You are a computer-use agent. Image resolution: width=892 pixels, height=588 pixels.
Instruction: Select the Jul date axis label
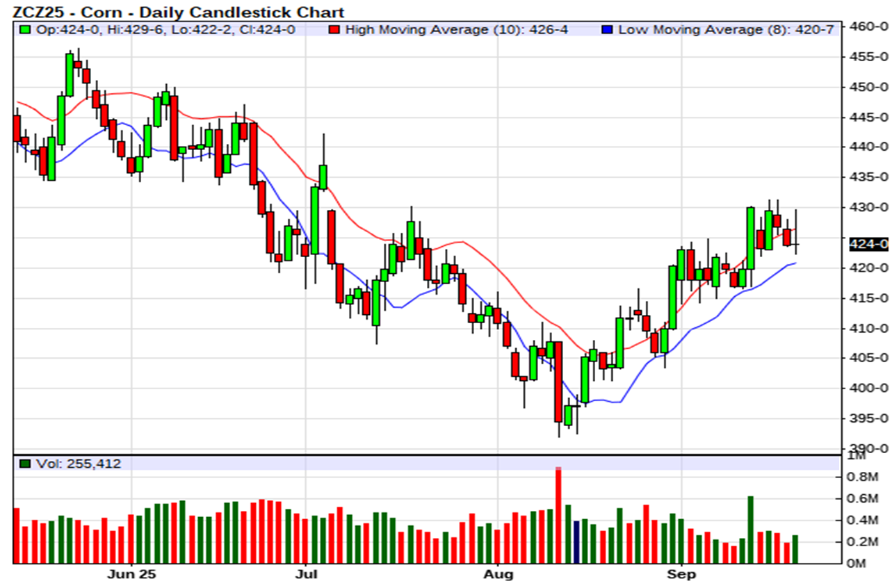click(306, 575)
